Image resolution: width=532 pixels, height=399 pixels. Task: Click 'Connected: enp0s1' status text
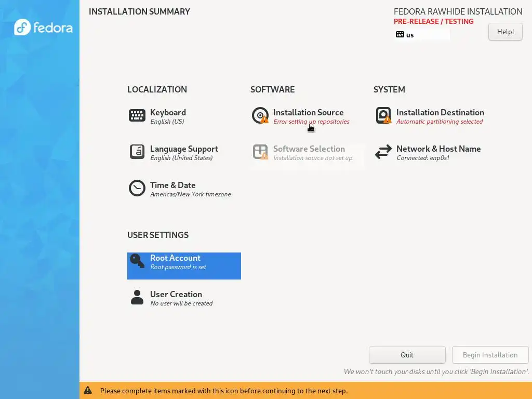(423, 158)
